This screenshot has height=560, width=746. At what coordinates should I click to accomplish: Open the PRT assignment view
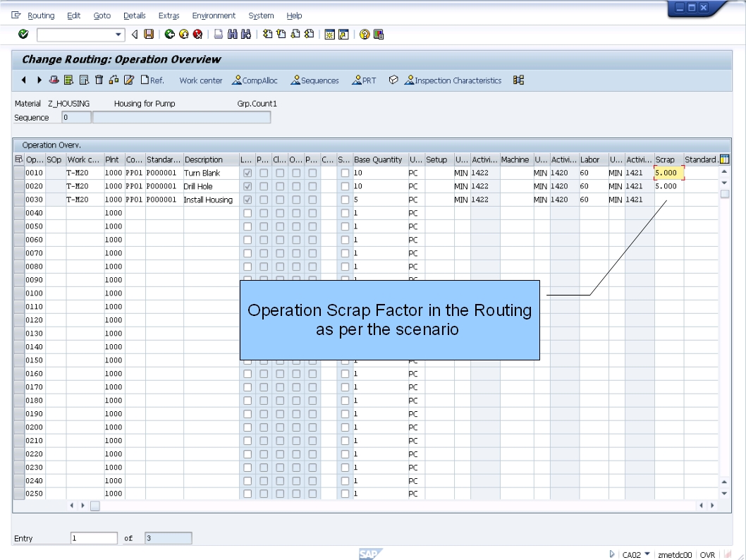(365, 80)
